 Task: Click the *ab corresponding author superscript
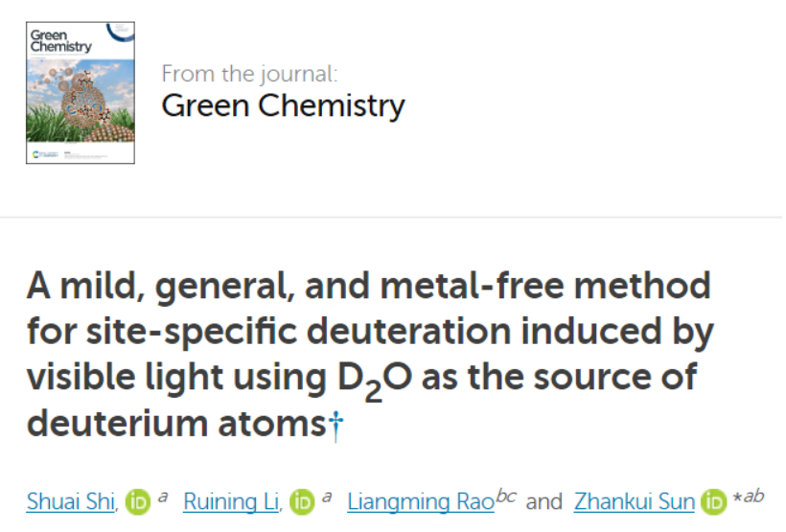[x=748, y=496]
